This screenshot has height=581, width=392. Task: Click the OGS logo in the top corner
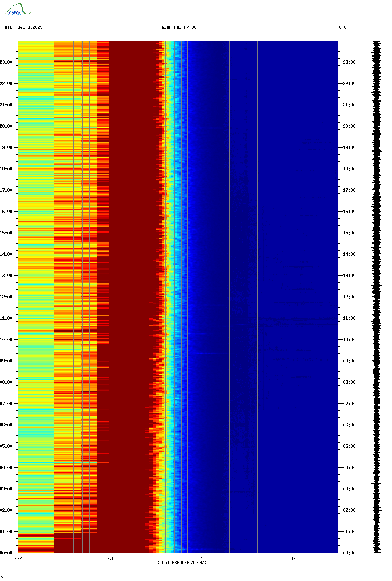click(x=16, y=10)
